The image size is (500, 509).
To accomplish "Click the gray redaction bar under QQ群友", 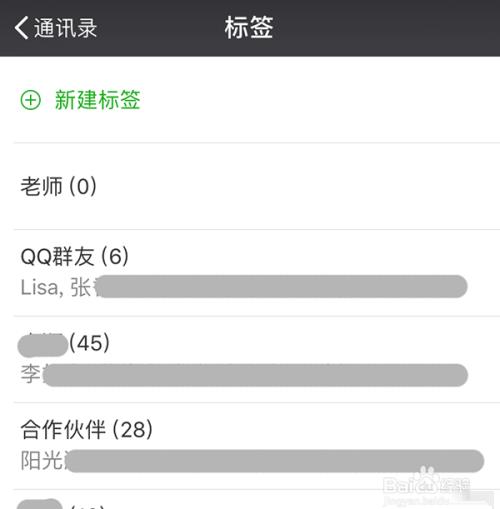I will 283,286.
